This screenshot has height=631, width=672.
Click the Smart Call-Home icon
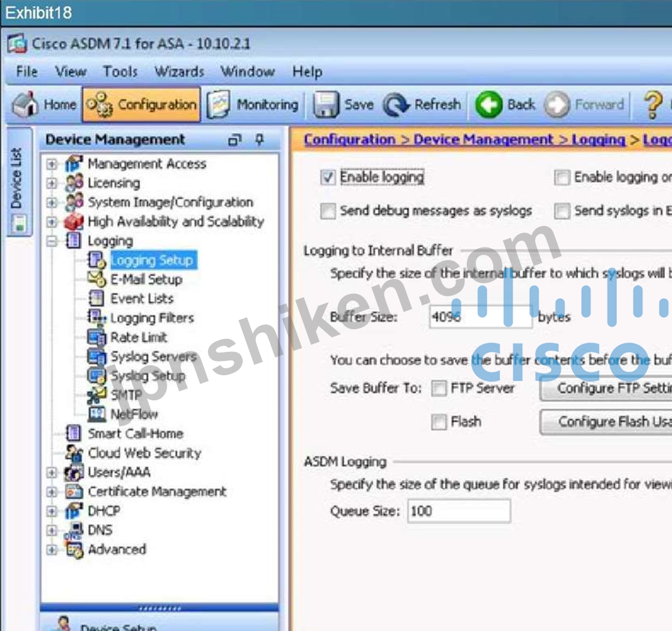coord(74,433)
